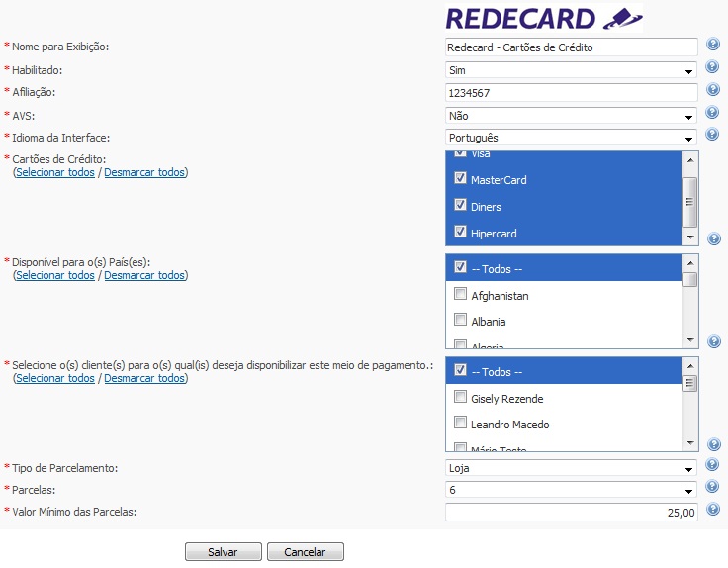Click scroll up arrow in clients list
Image resolution: width=728 pixels, height=568 pixels.
[x=690, y=366]
